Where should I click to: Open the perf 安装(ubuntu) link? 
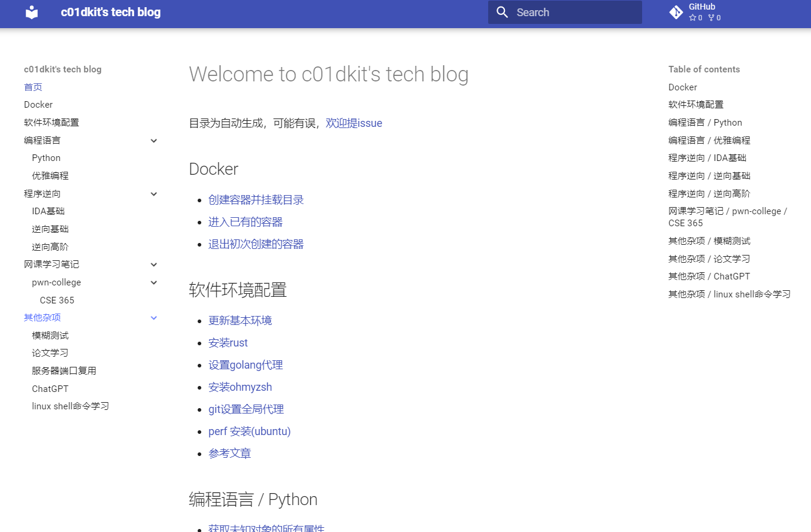coord(249,431)
